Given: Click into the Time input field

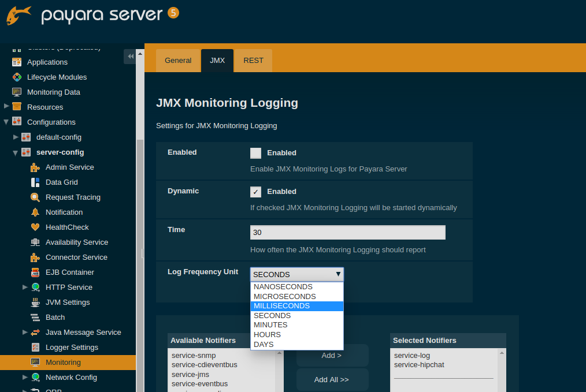Looking at the screenshot, I should point(347,232).
